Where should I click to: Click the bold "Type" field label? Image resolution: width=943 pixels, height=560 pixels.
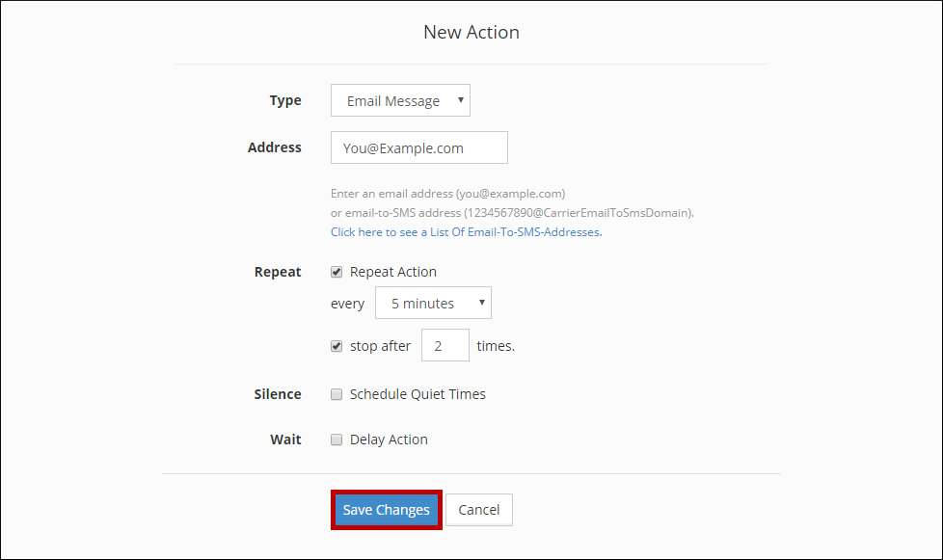(285, 100)
